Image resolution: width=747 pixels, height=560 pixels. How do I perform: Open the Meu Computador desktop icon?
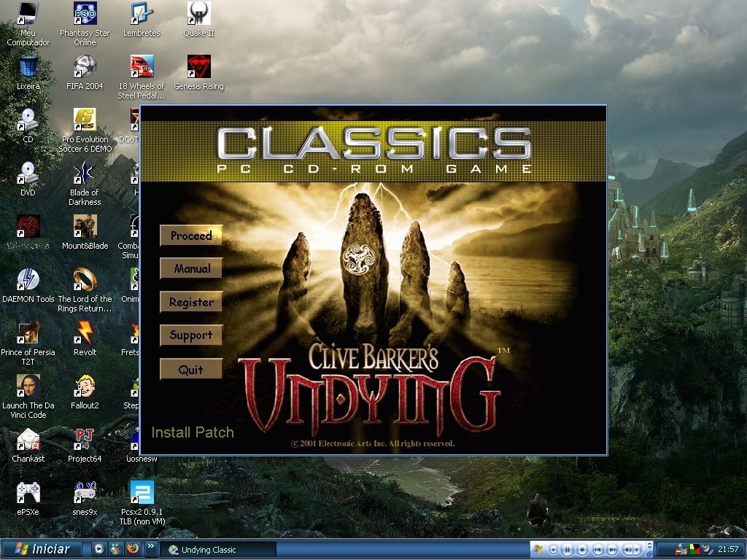point(28,24)
